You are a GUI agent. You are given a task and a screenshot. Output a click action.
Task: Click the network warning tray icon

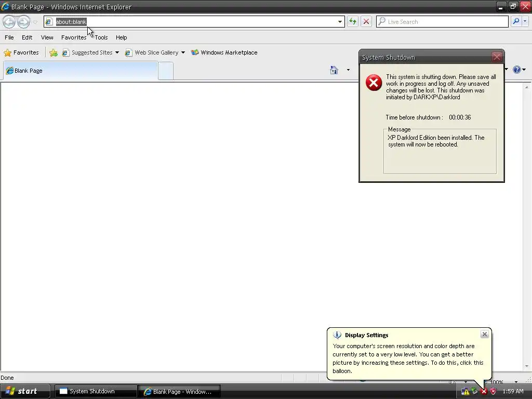click(465, 391)
